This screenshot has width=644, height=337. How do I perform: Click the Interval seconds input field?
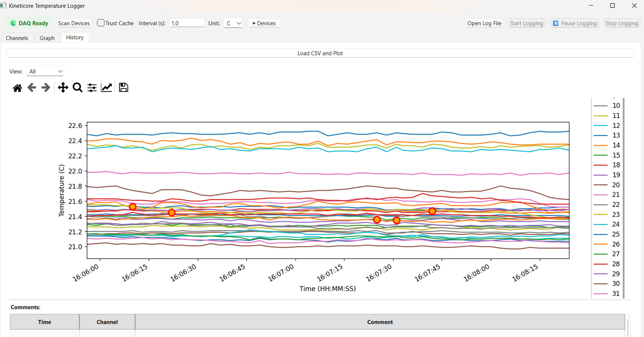187,22
